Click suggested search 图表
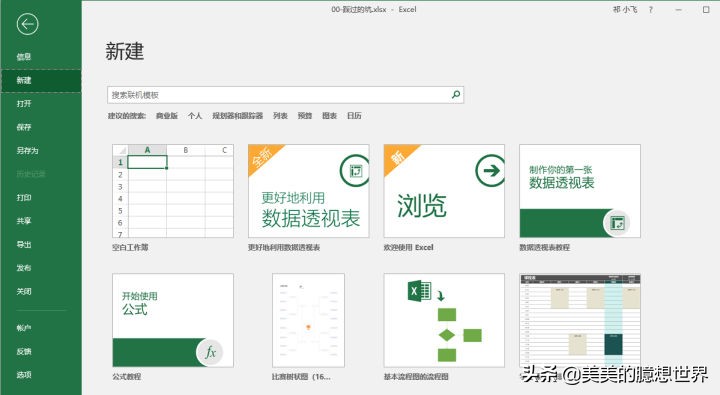The height and width of the screenshot is (395, 720). point(329,116)
